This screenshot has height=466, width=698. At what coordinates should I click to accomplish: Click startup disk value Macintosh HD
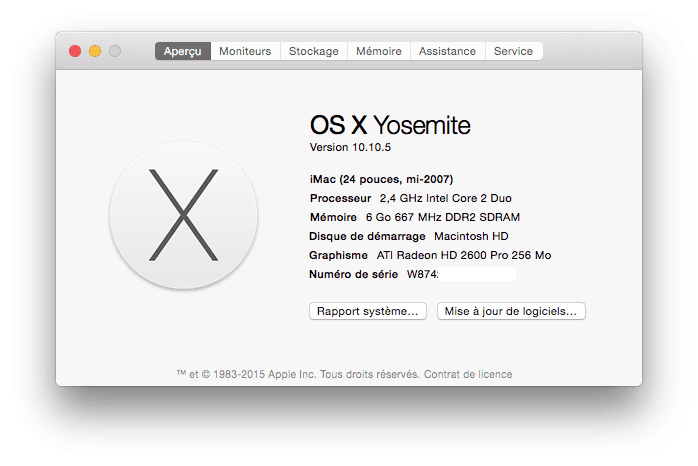471,236
